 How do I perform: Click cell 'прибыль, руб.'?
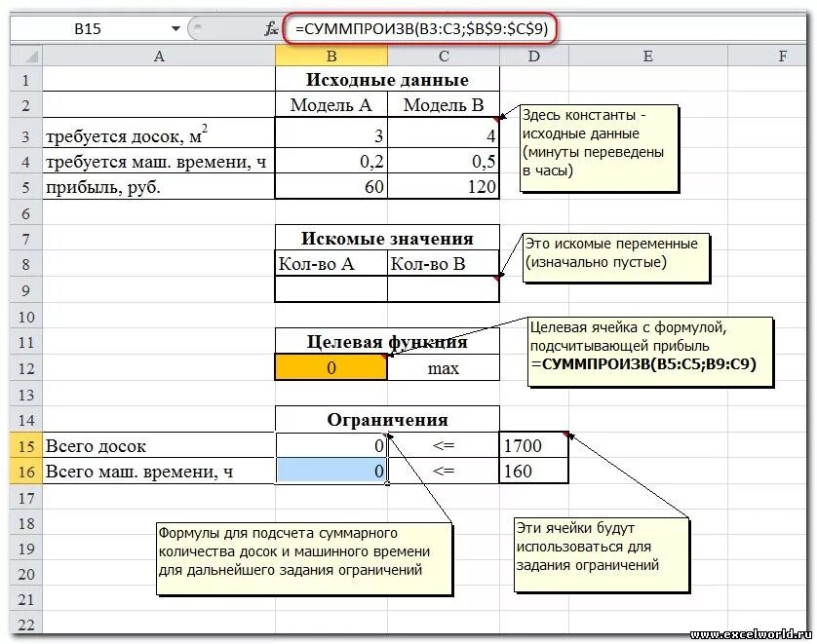click(159, 187)
